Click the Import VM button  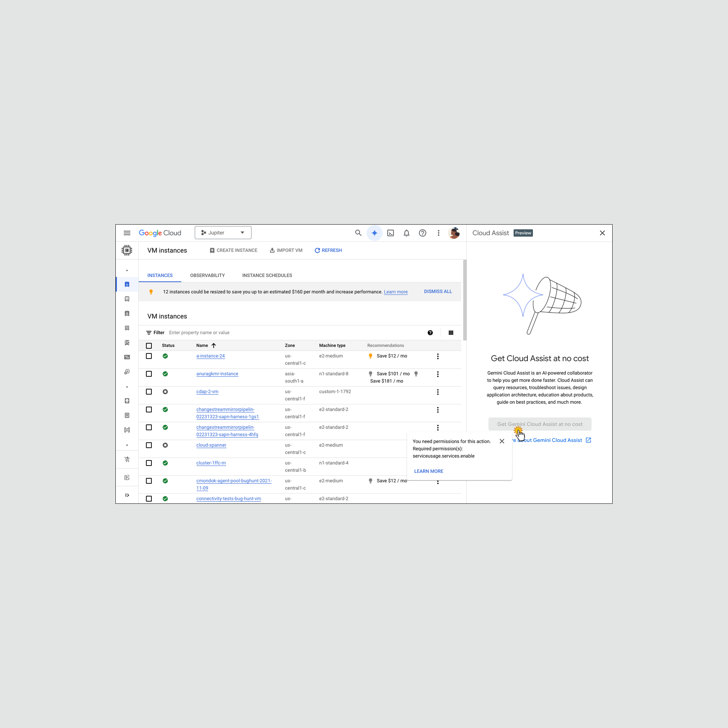(286, 250)
